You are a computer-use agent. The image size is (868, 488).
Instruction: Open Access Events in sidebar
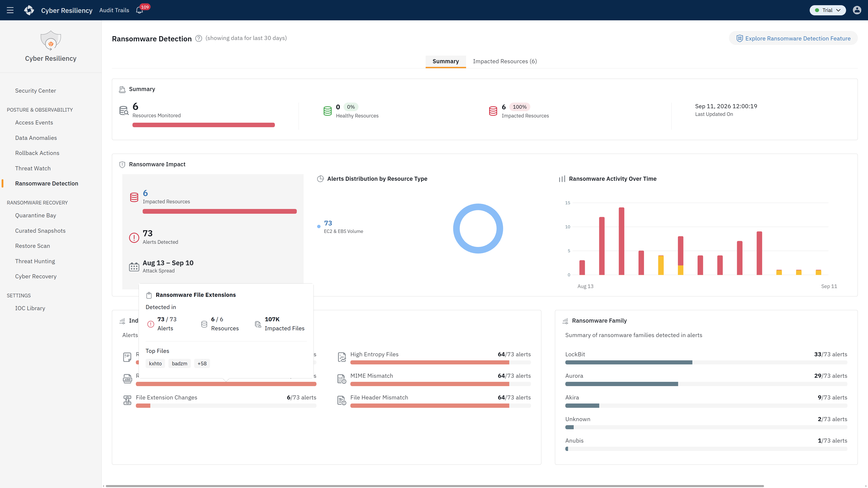tap(34, 123)
